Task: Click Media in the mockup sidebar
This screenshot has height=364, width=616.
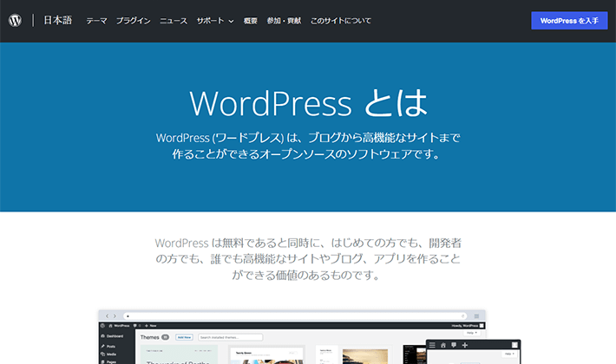Action: [108, 354]
